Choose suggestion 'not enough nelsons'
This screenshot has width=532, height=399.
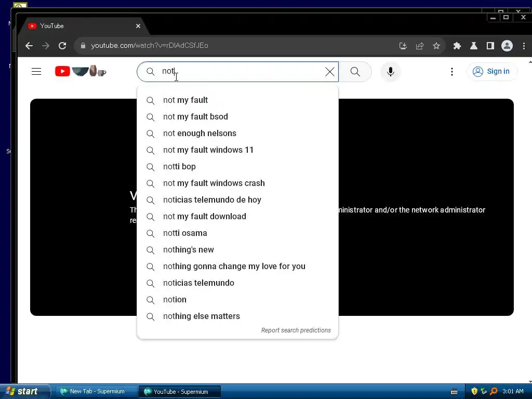coord(237,134)
